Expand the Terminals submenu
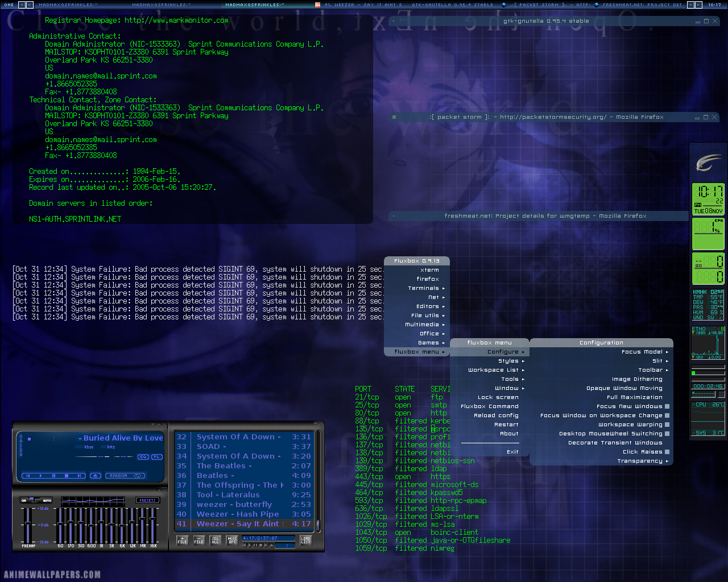 [417, 288]
